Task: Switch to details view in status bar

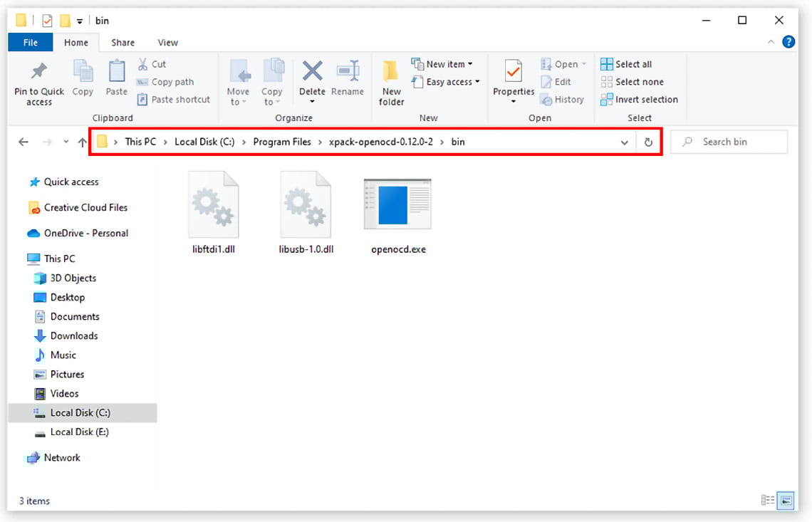Action: click(767, 500)
